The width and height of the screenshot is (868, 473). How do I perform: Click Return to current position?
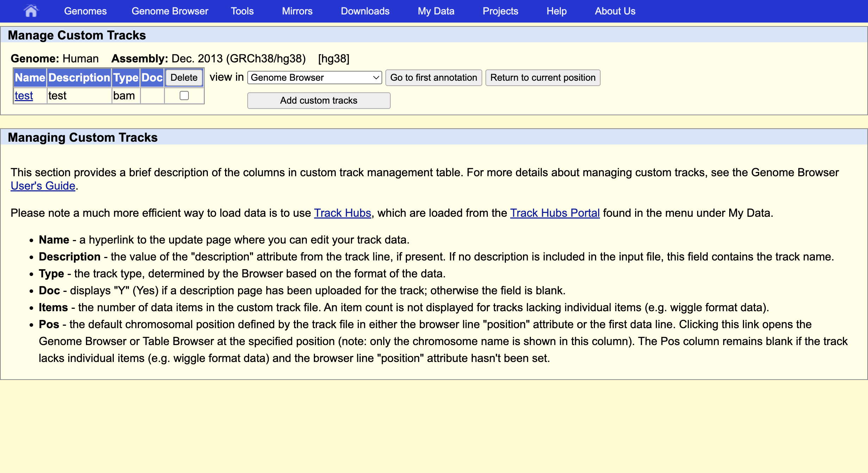pyautogui.click(x=542, y=78)
